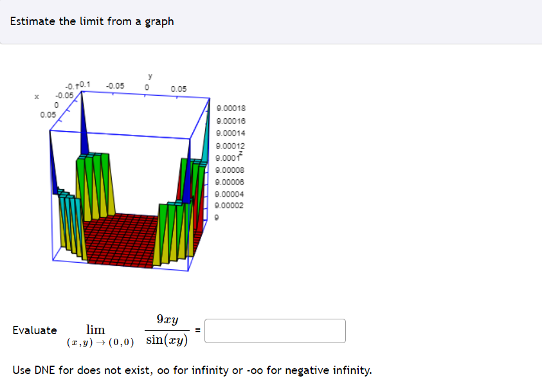The height and width of the screenshot is (392, 542).
Task: Click the 9xy numerator expression
Action: point(167,319)
